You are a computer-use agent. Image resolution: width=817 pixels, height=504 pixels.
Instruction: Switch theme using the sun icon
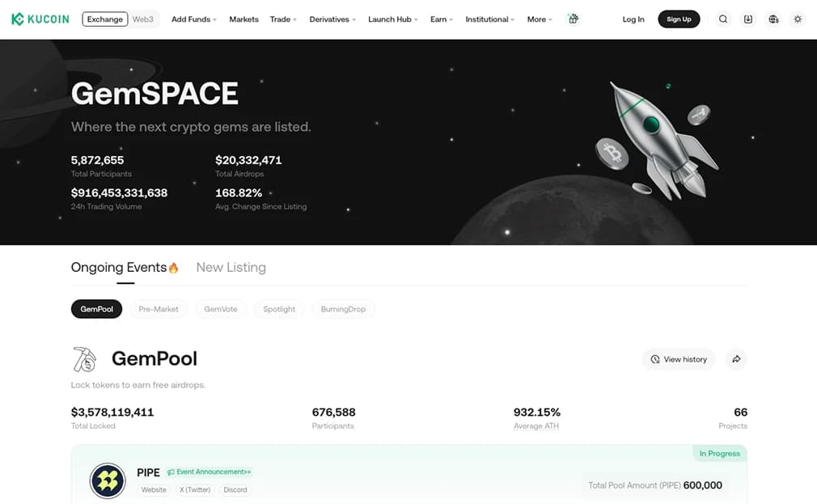point(798,19)
